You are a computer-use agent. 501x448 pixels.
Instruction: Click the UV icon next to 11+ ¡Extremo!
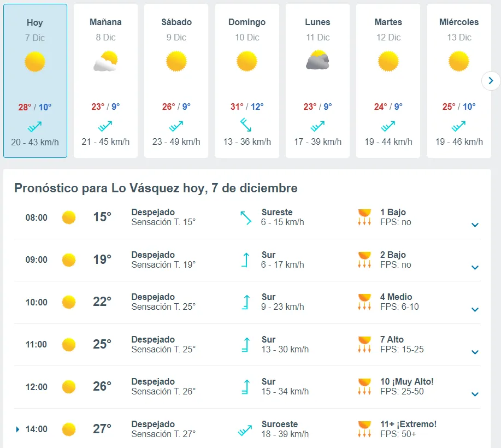[x=364, y=429]
